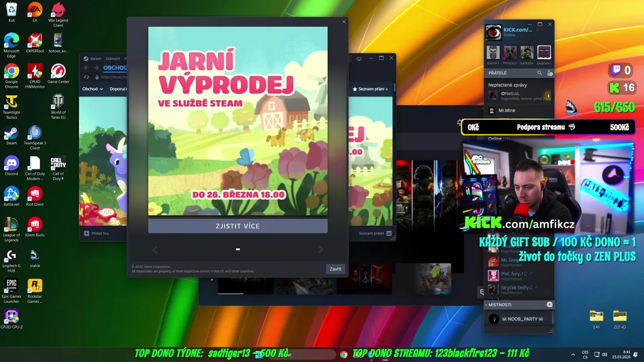Expand the Obchod dropdown in store bar
The image size is (644, 362).
pyautogui.click(x=93, y=89)
